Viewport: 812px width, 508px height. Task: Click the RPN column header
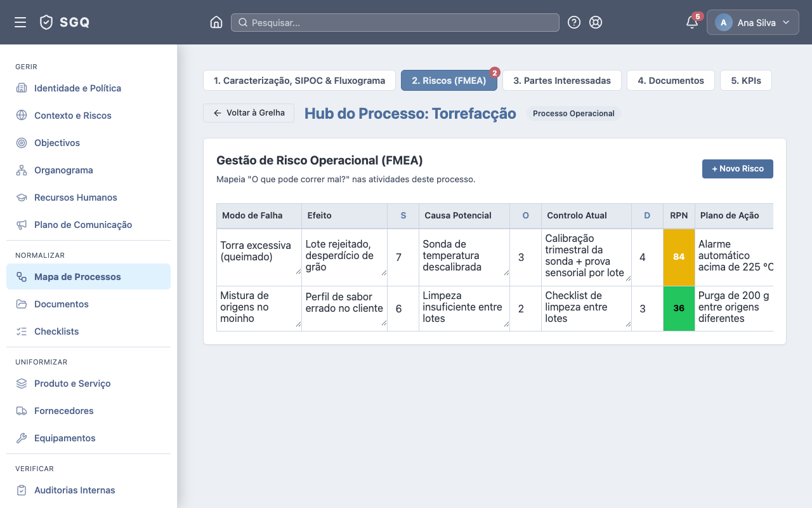tap(679, 216)
